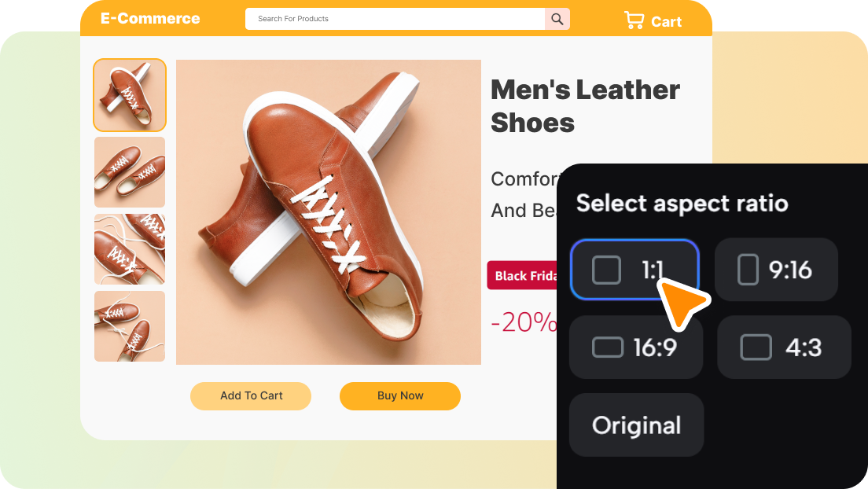
Task: Choose the 4:3 aspect ratio option
Action: (784, 347)
